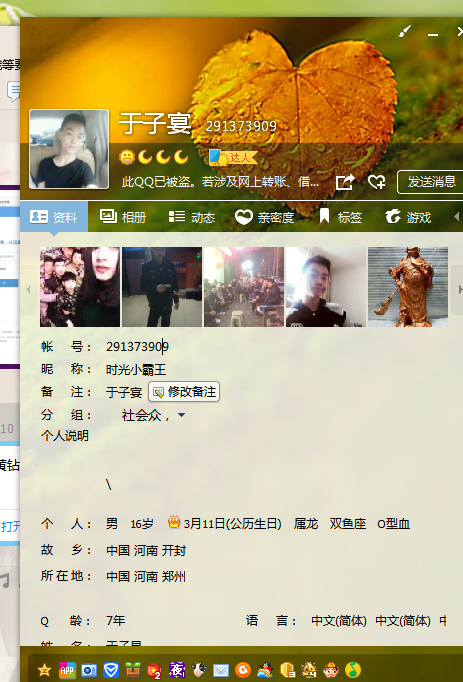463x682 pixels.
Task: Open the 动态 tab
Action: coord(192,217)
